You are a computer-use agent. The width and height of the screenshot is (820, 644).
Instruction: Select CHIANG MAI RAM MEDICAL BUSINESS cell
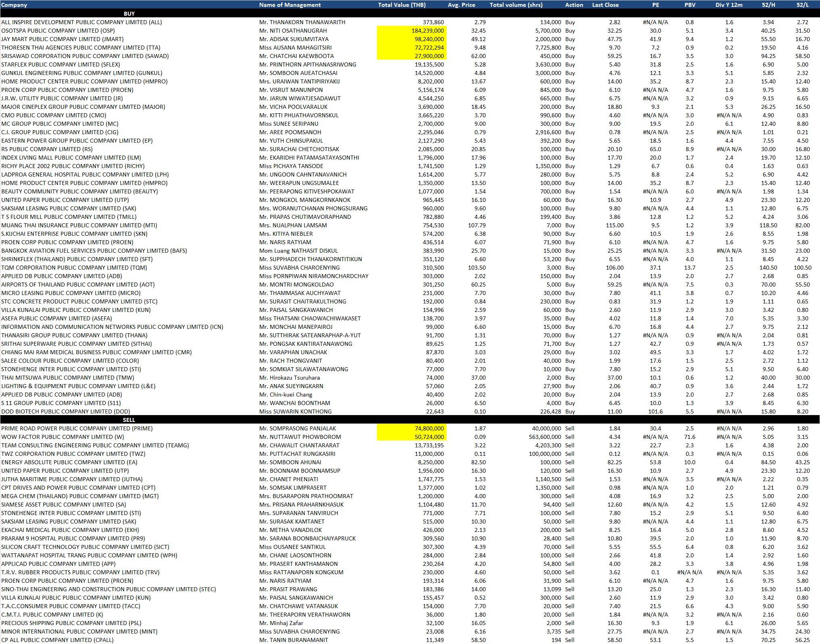[x=96, y=352]
